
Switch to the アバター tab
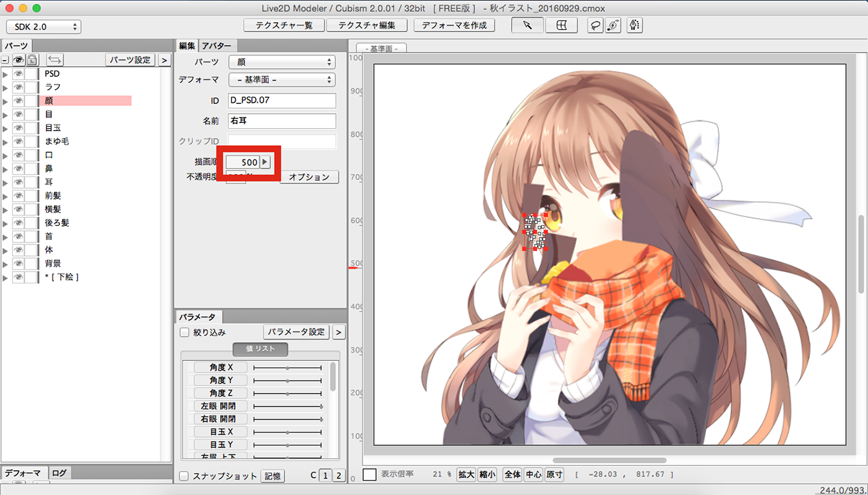click(217, 46)
